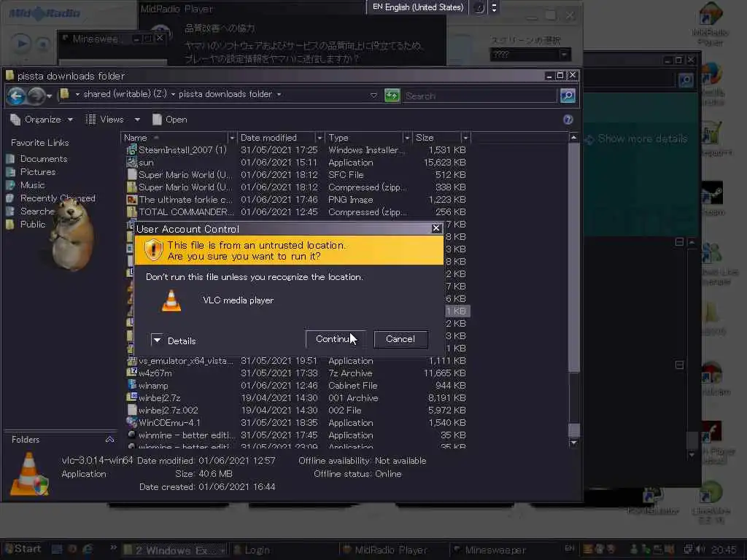Click the Search field in Explorer
Viewport: 747px width, 560px height.
pyautogui.click(x=479, y=96)
